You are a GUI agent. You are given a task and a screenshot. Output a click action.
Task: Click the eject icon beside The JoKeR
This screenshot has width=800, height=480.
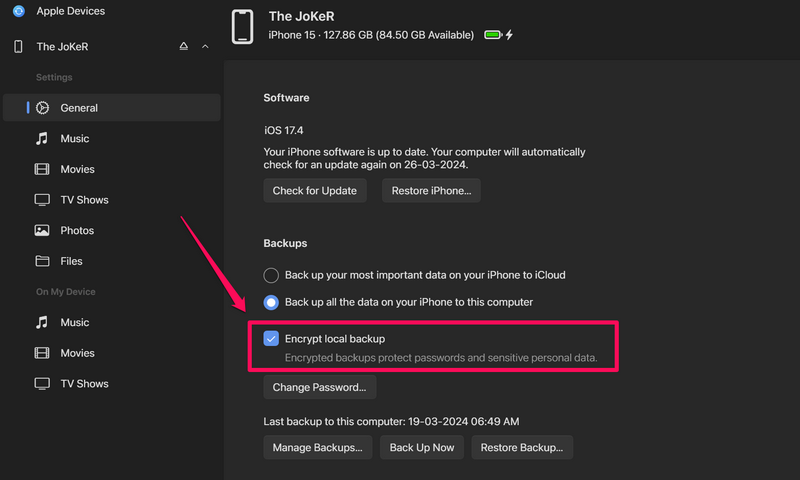coord(183,47)
